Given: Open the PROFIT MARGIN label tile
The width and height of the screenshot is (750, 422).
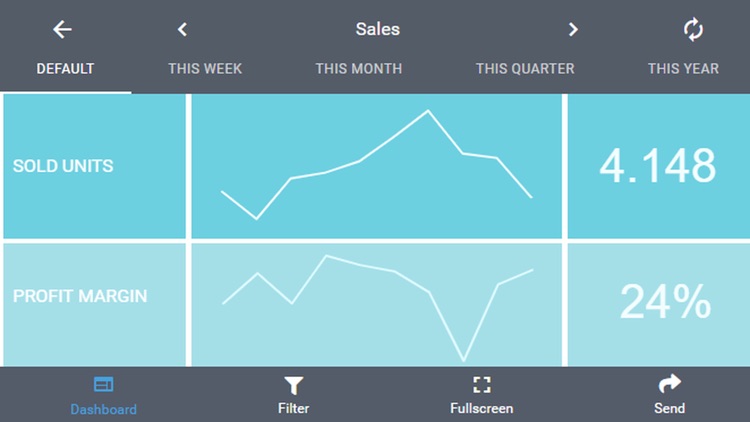Looking at the screenshot, I should [95, 303].
